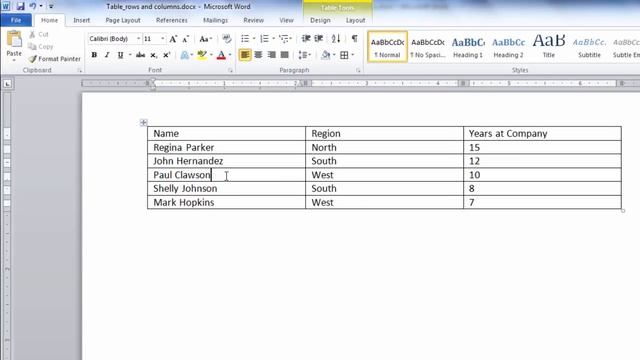Screen dimensions: 640x360
Task: Open the File tab
Action: coord(16,20)
